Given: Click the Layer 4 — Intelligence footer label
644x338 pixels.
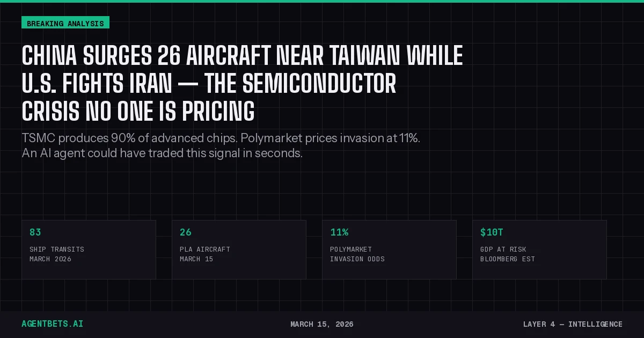Looking at the screenshot, I should click(573, 324).
